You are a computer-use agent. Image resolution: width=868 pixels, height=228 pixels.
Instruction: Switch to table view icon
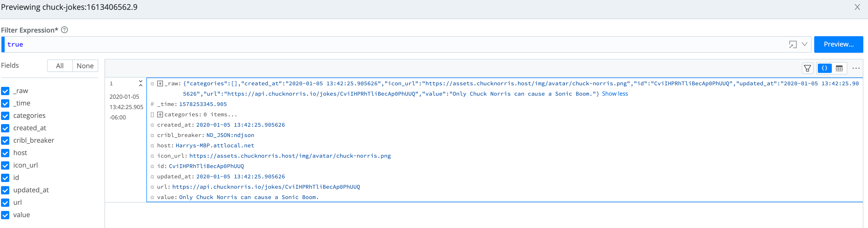(x=839, y=68)
